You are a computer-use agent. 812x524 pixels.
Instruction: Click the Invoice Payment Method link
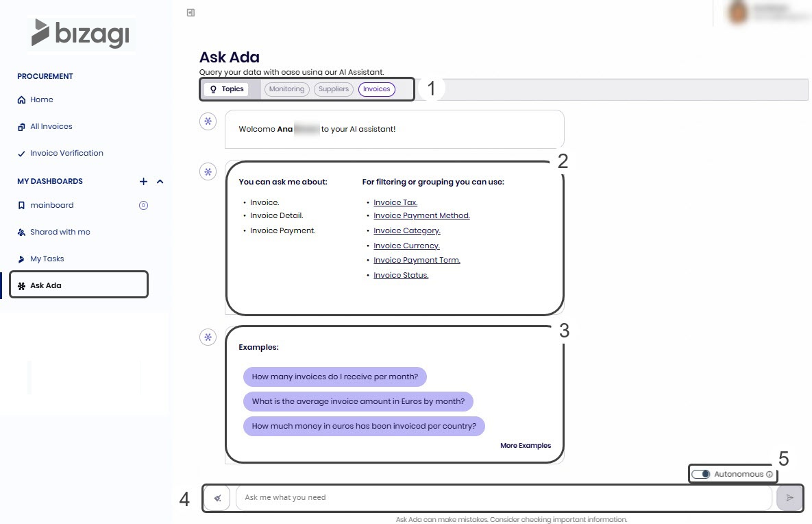click(421, 215)
